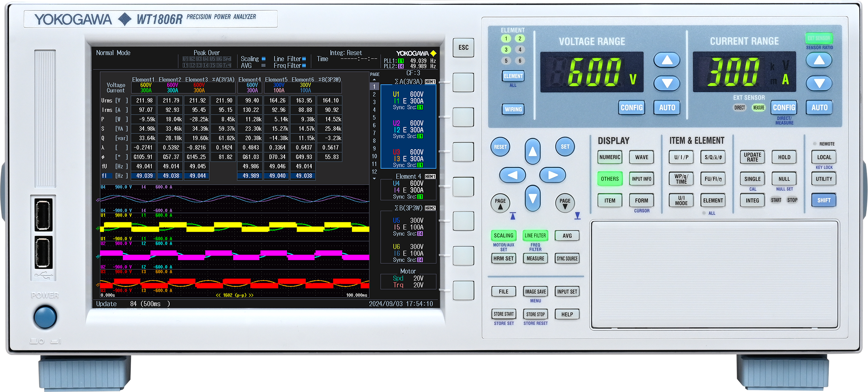This screenshot has width=868, height=392.
Task: Click the voltage range 600 V readout
Action: tap(592, 72)
